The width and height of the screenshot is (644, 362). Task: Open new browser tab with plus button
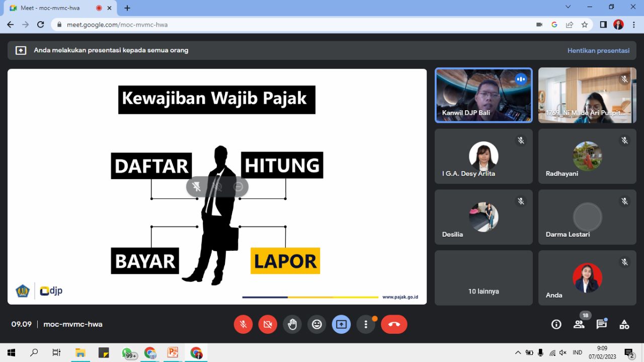click(x=127, y=8)
